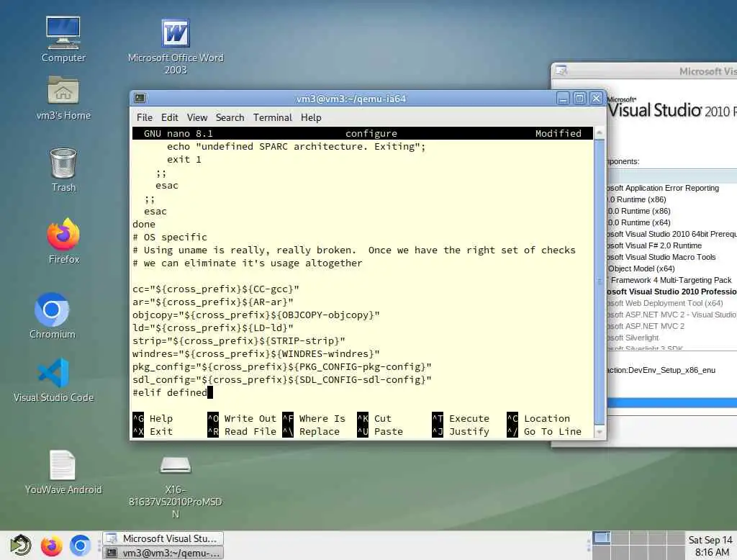
Task: Open the Search menu in terminal
Action: point(230,117)
